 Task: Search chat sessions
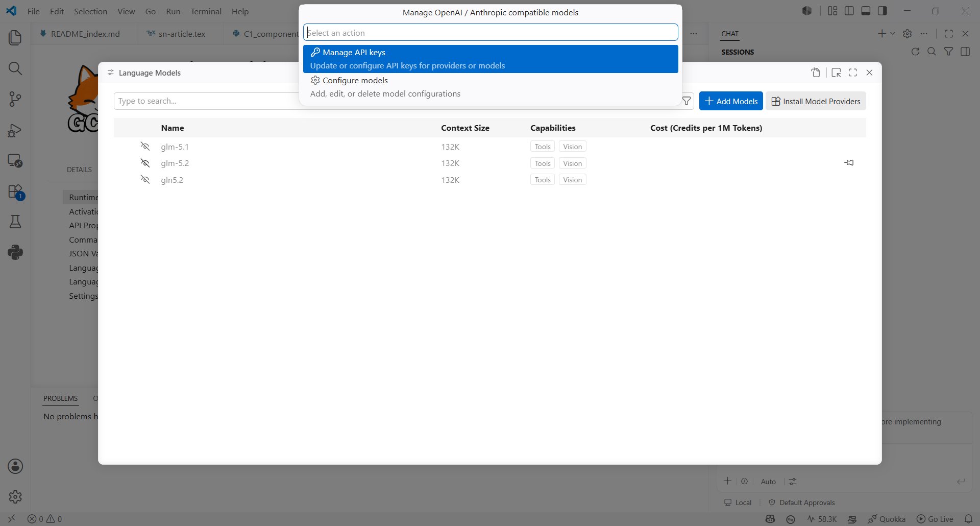932,52
